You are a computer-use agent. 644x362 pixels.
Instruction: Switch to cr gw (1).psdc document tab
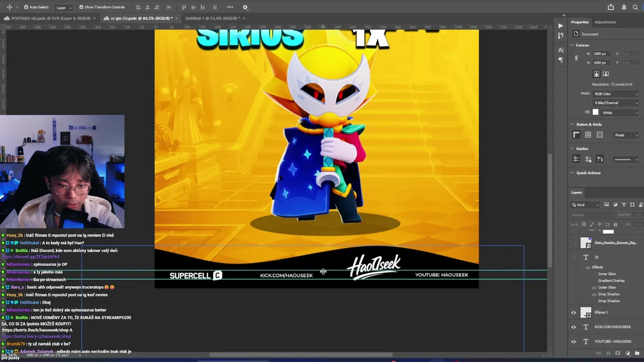click(140, 18)
